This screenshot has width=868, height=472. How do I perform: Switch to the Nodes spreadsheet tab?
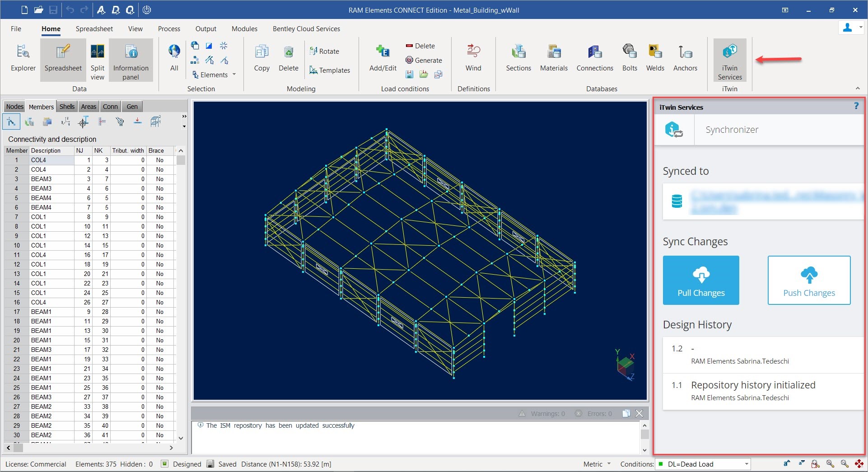tap(14, 107)
